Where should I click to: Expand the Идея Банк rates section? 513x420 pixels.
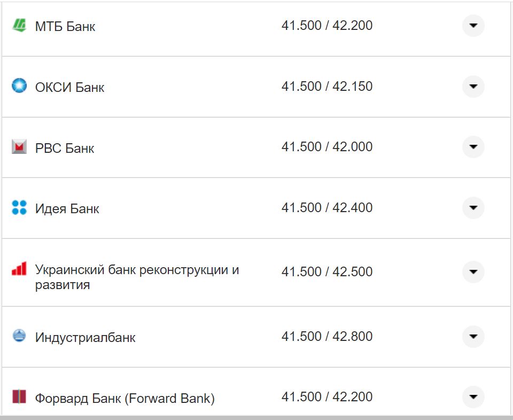pos(473,208)
